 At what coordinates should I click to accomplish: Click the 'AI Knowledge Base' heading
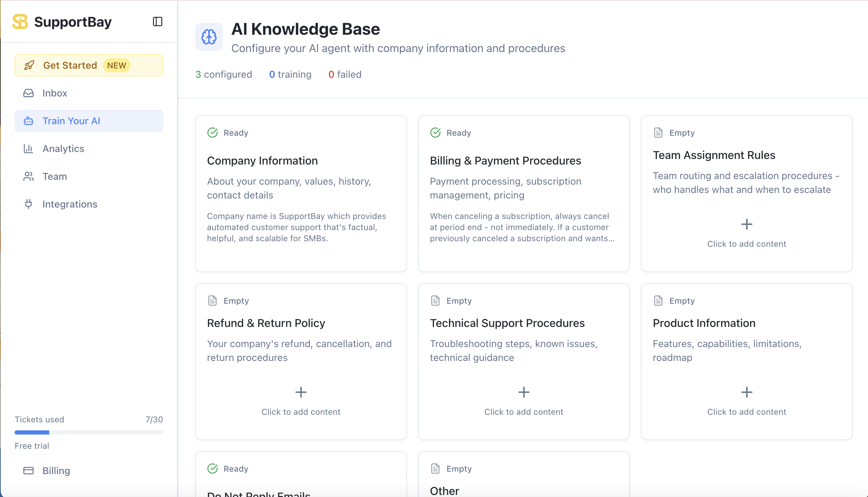coord(306,29)
